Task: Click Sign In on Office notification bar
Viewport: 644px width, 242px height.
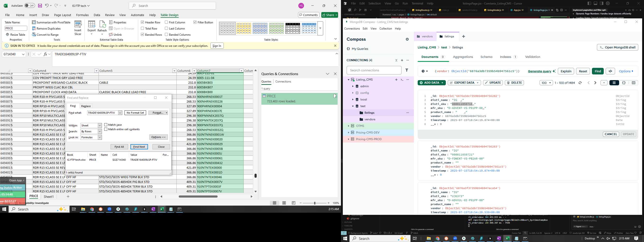Action: coord(217,46)
